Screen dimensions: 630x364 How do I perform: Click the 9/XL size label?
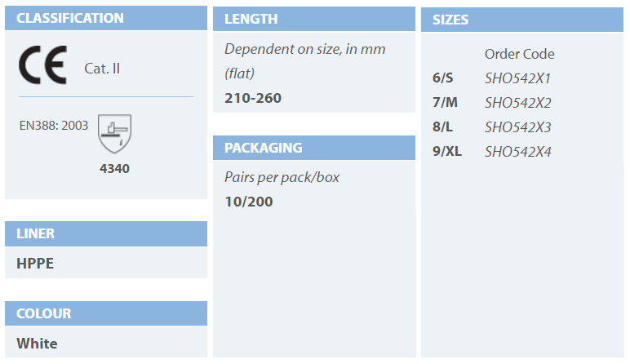(x=446, y=152)
